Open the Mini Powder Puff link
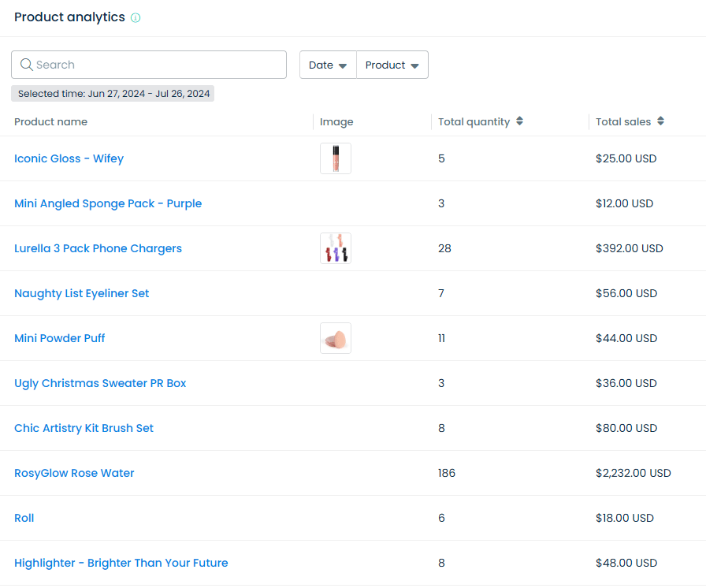The image size is (706, 588). 59,338
